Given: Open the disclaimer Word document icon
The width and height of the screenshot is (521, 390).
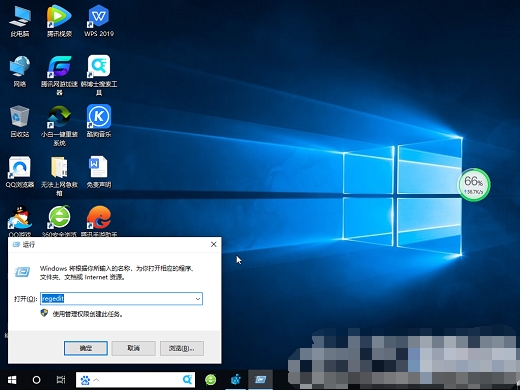Looking at the screenshot, I should pos(99,172).
